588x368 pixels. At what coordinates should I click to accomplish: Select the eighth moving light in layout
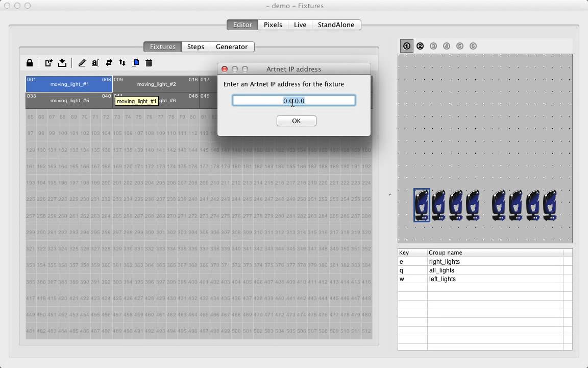pos(550,205)
